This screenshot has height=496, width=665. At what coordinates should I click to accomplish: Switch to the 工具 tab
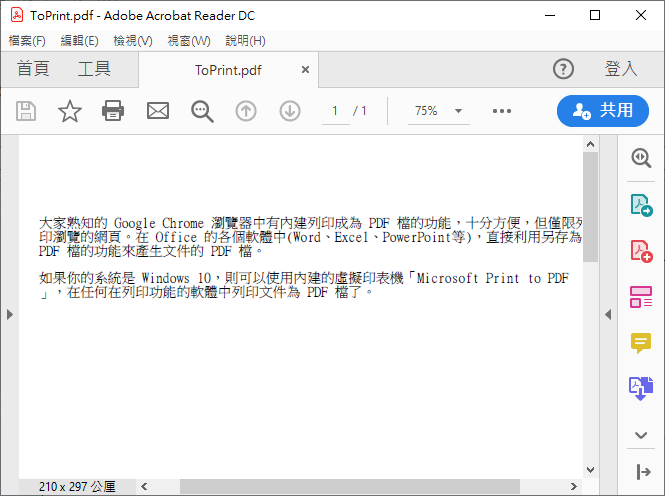click(x=94, y=69)
